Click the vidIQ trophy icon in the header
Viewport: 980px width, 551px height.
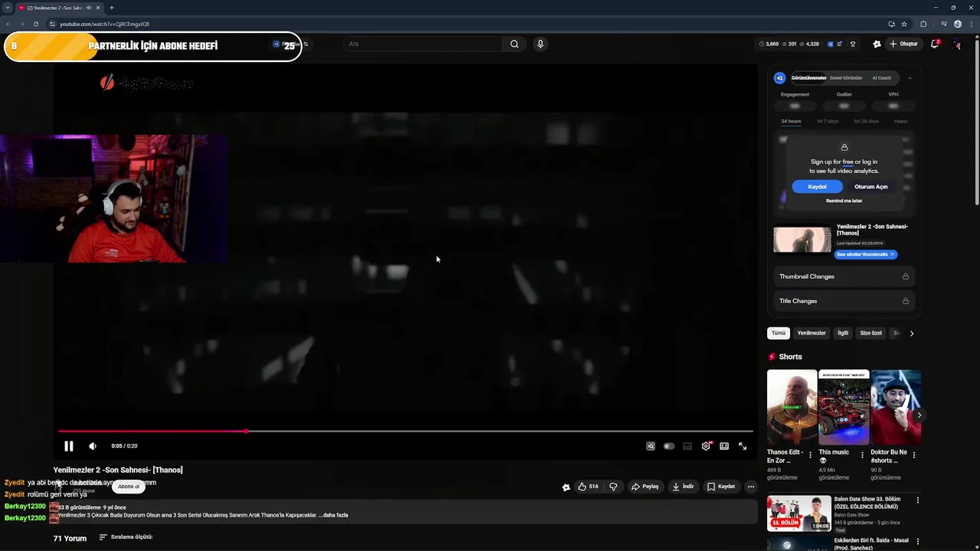(x=853, y=44)
